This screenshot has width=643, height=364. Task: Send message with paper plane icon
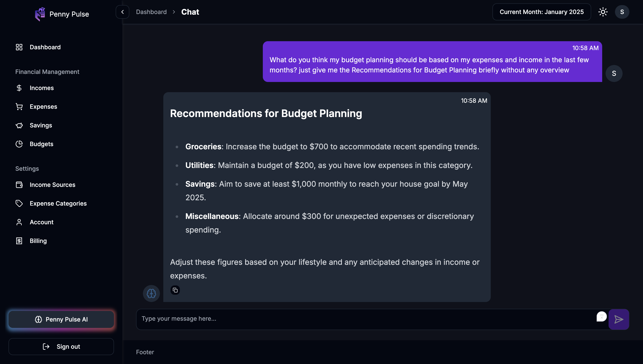click(x=619, y=319)
